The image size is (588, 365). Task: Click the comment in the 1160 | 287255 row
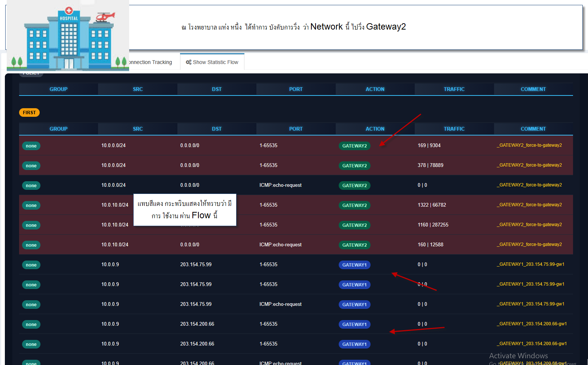[529, 225]
